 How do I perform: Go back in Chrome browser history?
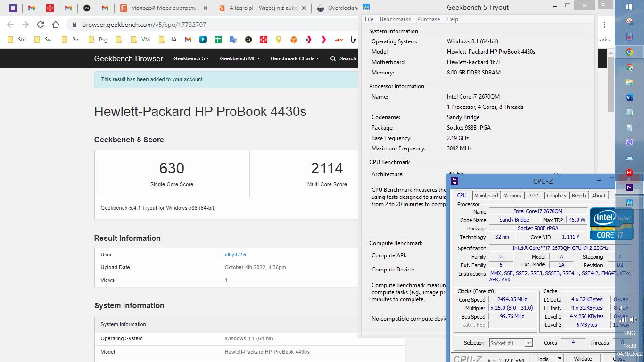pos(10,25)
